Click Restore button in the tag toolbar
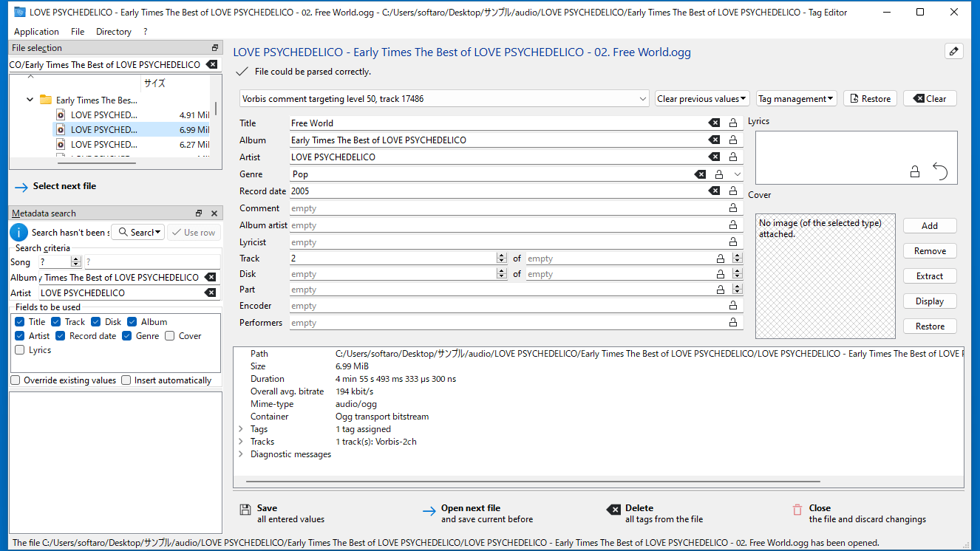 click(x=870, y=98)
